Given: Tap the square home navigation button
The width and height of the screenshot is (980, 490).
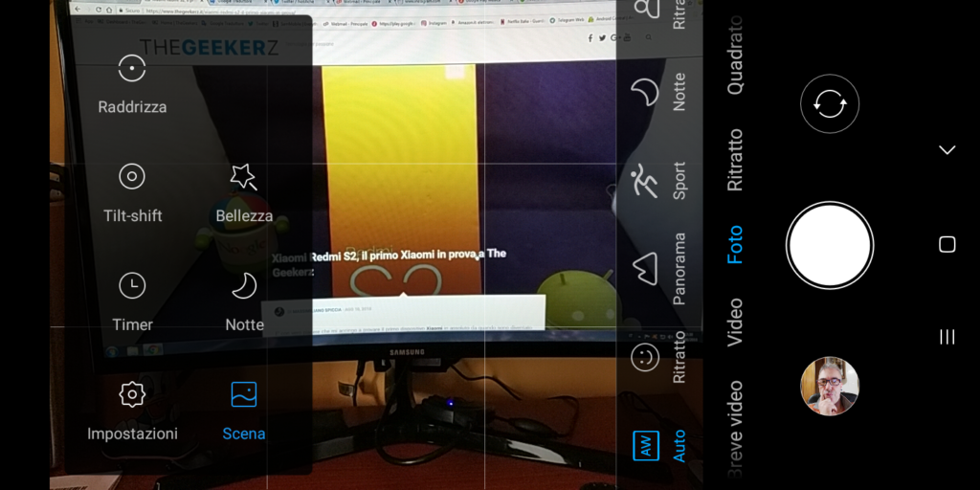Looking at the screenshot, I should [947, 244].
